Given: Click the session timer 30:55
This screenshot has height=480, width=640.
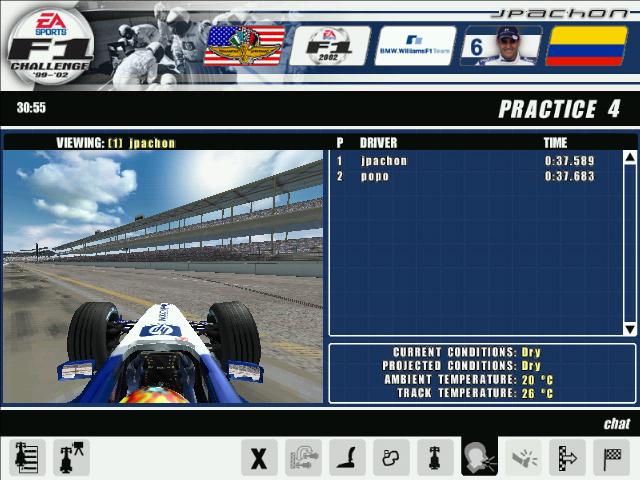Looking at the screenshot, I should click(31, 108).
